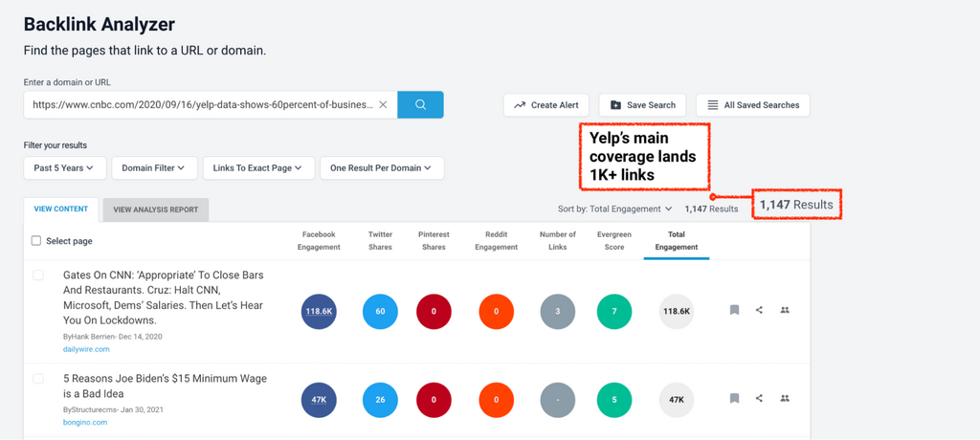Screen dimensions: 980x440
Task: Expand the Domain Filter dropdown
Action: point(154,168)
